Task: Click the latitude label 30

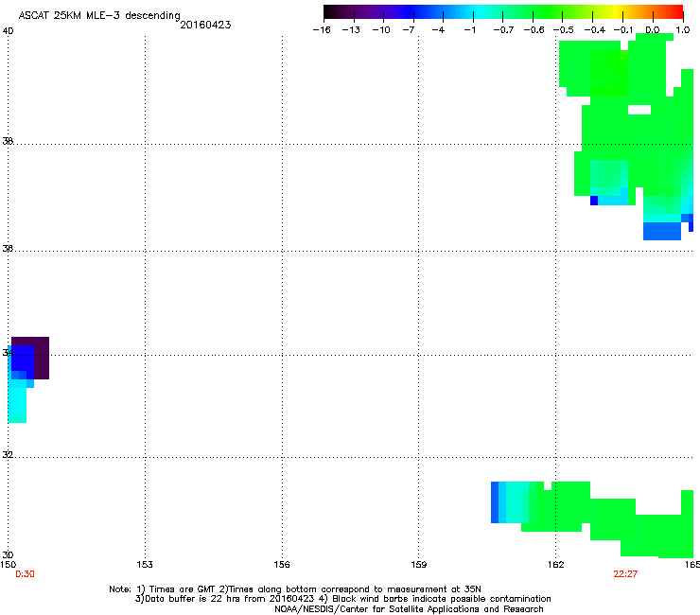Action: (x=8, y=554)
